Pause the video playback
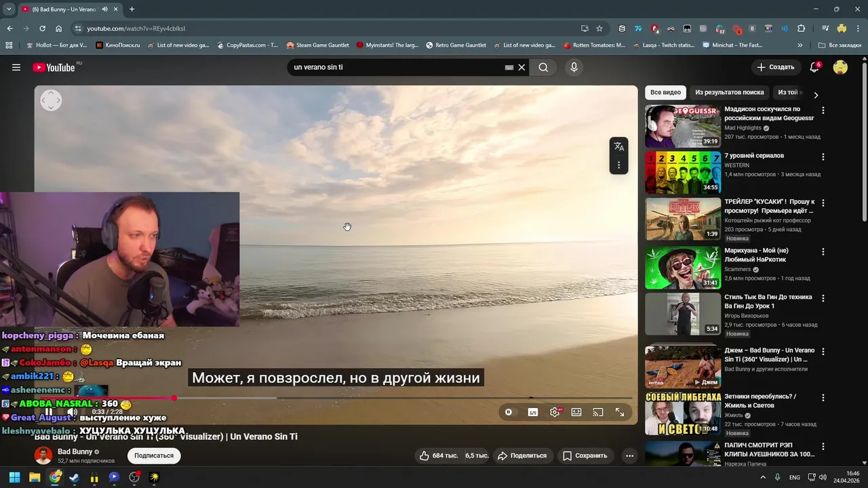The width and height of the screenshot is (868, 488). 49,412
